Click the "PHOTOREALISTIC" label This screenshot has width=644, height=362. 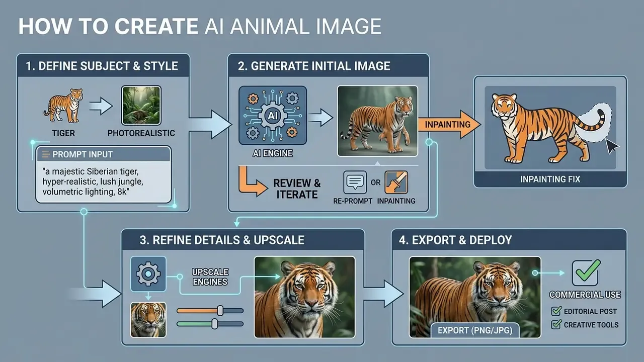click(141, 133)
